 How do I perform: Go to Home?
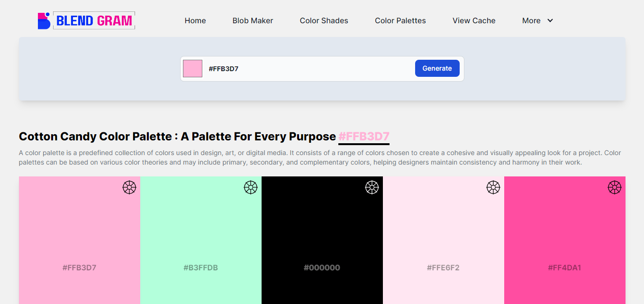point(195,20)
